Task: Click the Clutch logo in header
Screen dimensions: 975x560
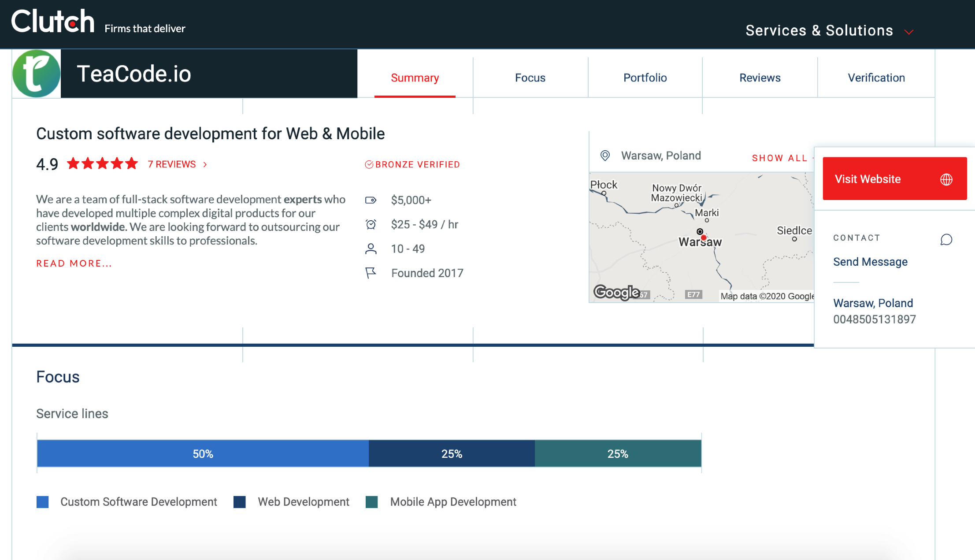Action: tap(53, 21)
